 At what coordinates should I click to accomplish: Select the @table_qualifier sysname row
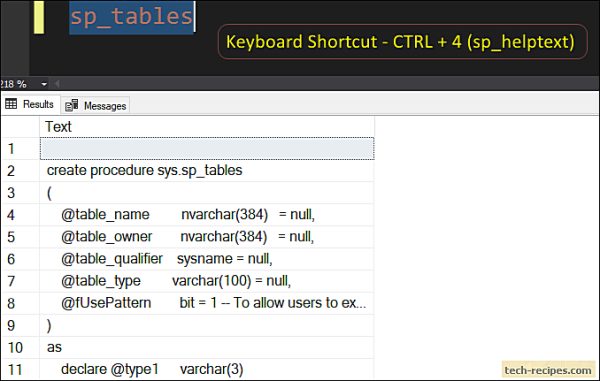(x=207, y=259)
